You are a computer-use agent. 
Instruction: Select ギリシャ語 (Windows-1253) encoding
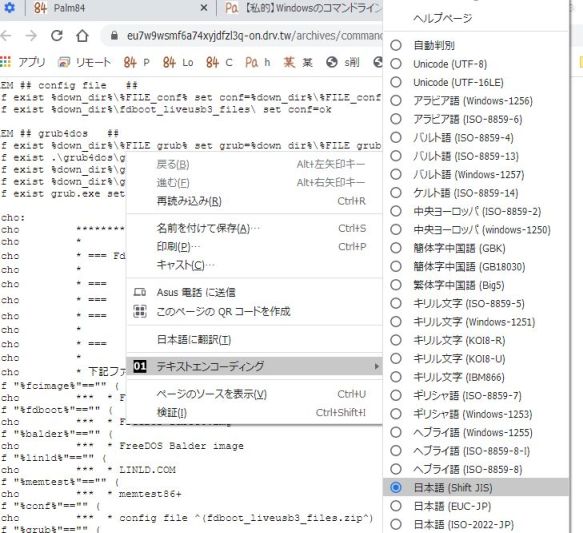(476, 414)
